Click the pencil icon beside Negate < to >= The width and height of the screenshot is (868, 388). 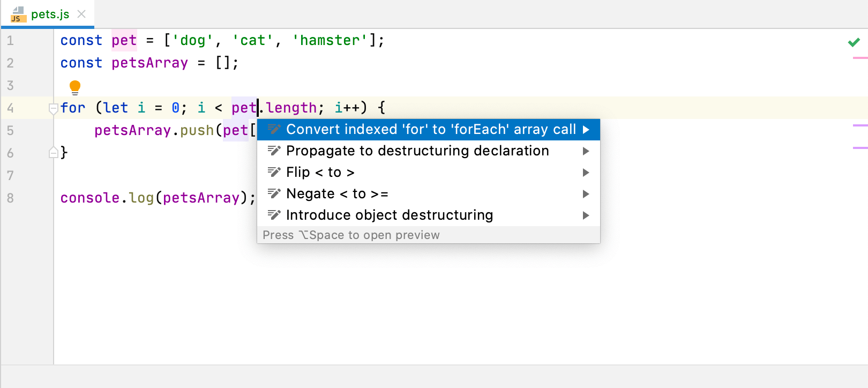click(274, 193)
